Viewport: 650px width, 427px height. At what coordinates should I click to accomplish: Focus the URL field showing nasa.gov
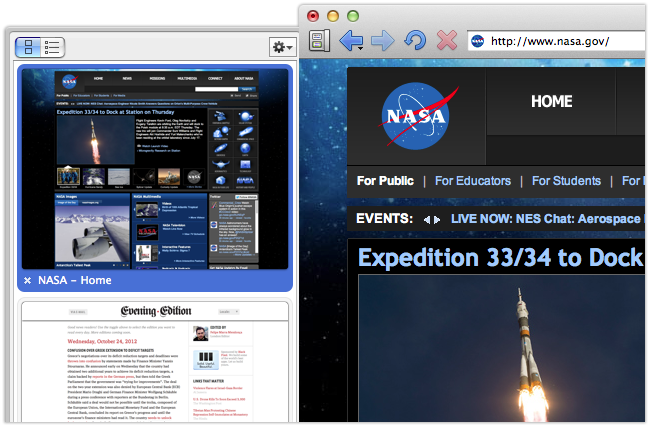(x=557, y=41)
